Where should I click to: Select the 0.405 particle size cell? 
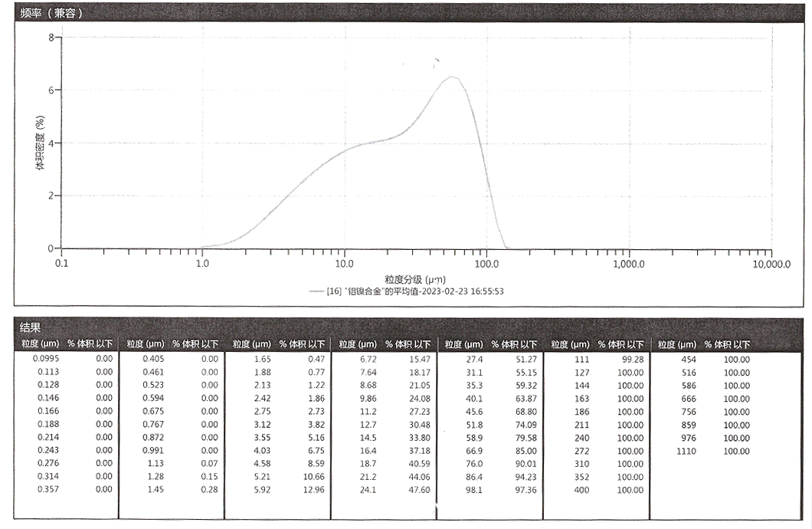(155, 359)
